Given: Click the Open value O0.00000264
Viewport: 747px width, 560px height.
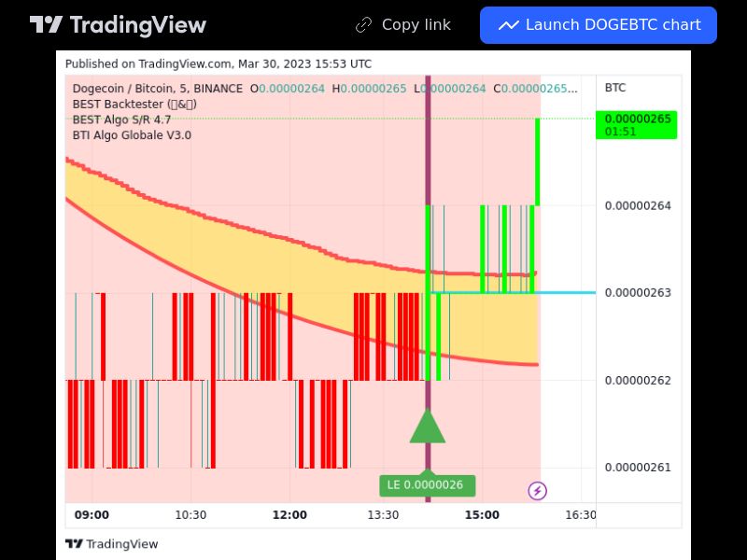Looking at the screenshot, I should (288, 89).
